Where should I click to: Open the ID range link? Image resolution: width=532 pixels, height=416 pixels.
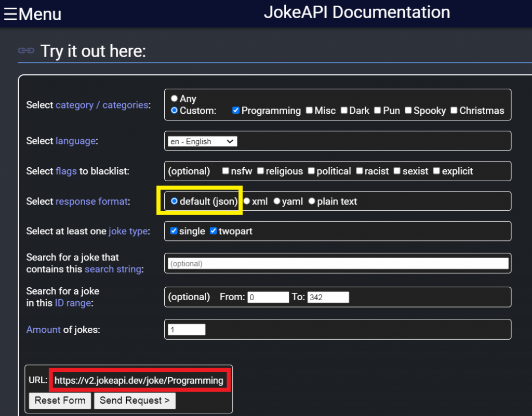point(73,303)
